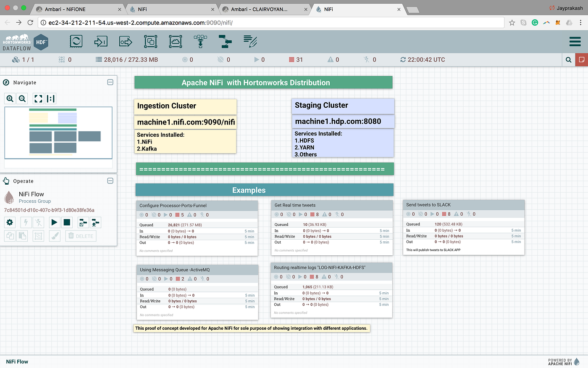This screenshot has width=588, height=368.
Task: Click the NiFi Flow breadcrumb link
Action: (x=17, y=361)
